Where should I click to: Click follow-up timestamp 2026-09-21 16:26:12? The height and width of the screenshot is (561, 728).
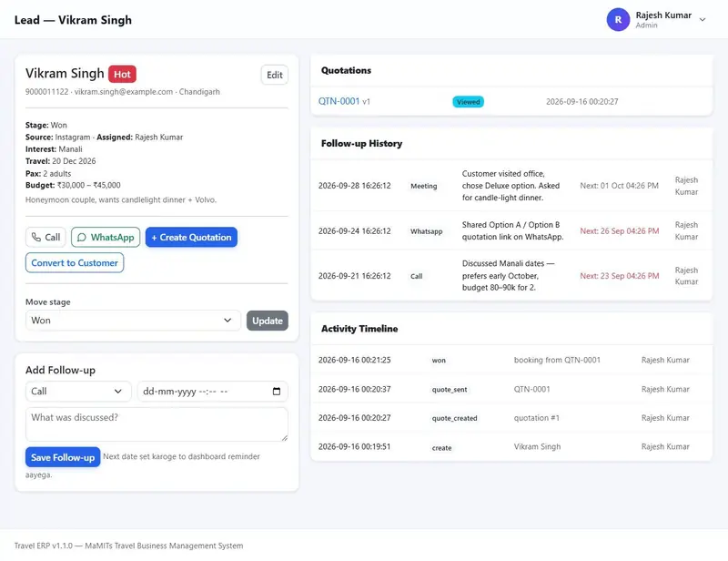coord(354,276)
